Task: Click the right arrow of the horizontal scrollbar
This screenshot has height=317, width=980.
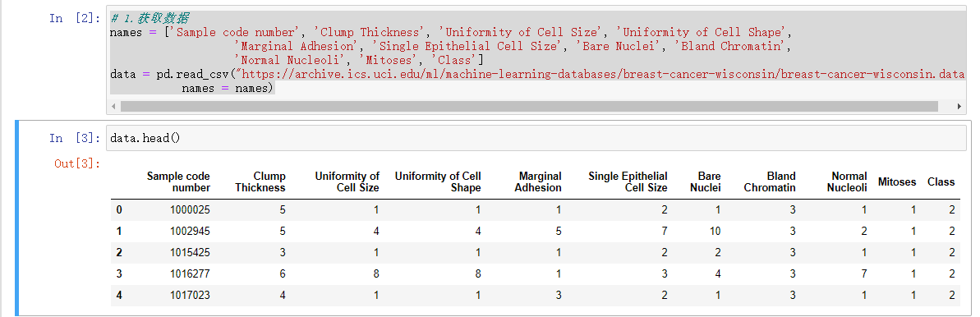Action: click(x=960, y=106)
